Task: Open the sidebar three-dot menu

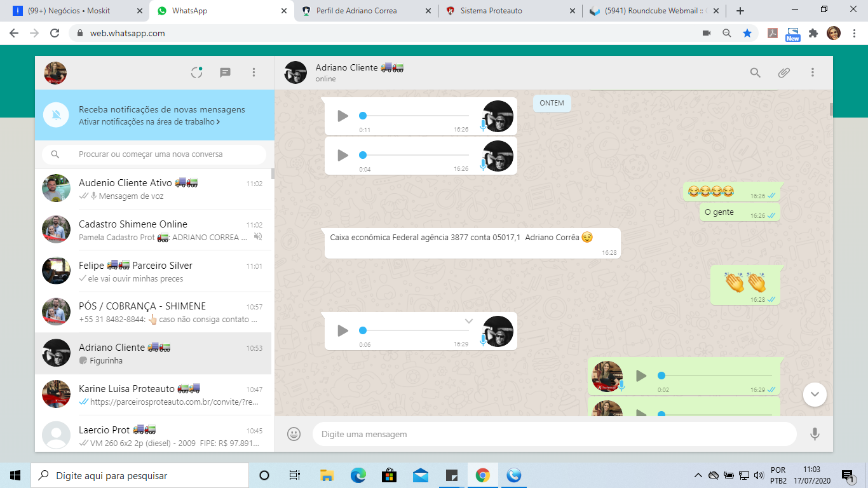Action: [254, 72]
